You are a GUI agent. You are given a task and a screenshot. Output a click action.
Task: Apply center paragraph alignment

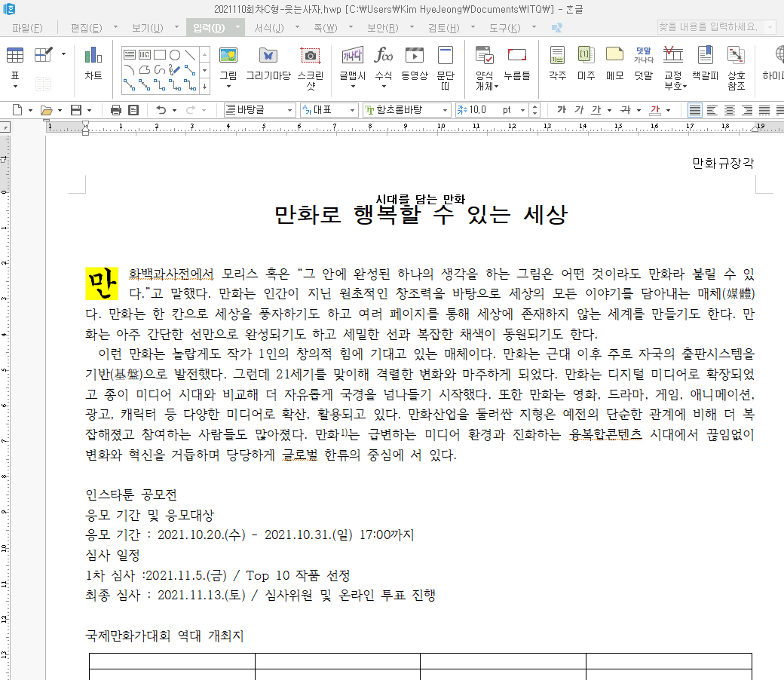[x=730, y=109]
